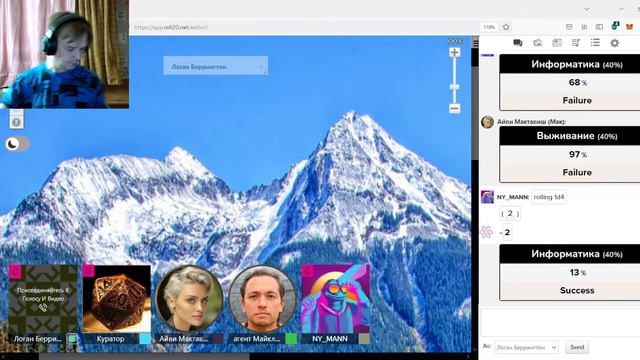Open the green browser extension icon
Image resolution: width=640 pixels, height=360 pixels.
click(x=615, y=27)
